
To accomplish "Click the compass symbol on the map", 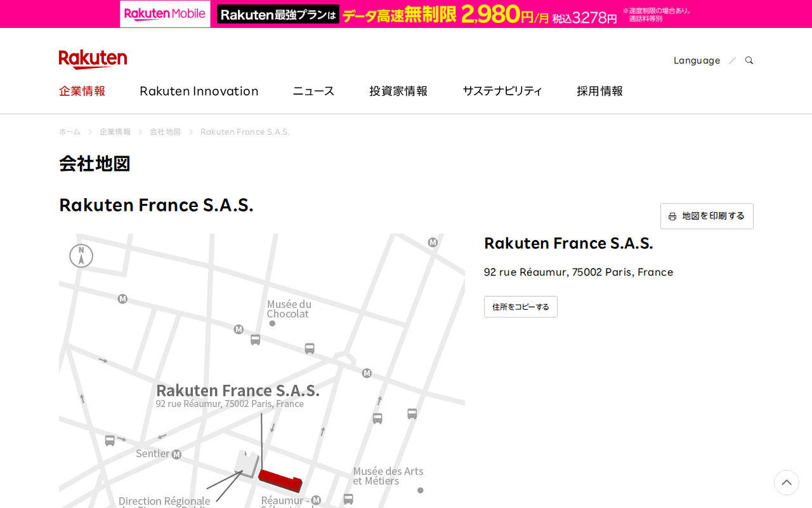I will [x=81, y=257].
